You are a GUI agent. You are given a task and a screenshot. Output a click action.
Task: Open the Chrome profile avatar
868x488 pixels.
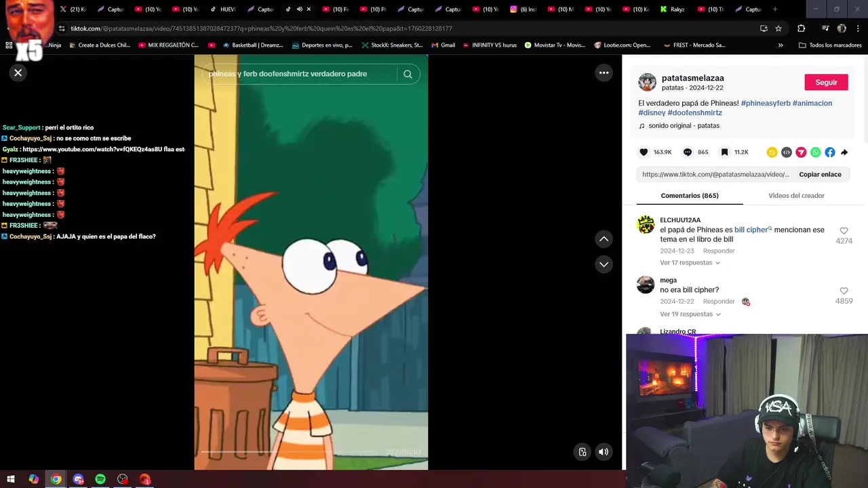click(x=842, y=28)
